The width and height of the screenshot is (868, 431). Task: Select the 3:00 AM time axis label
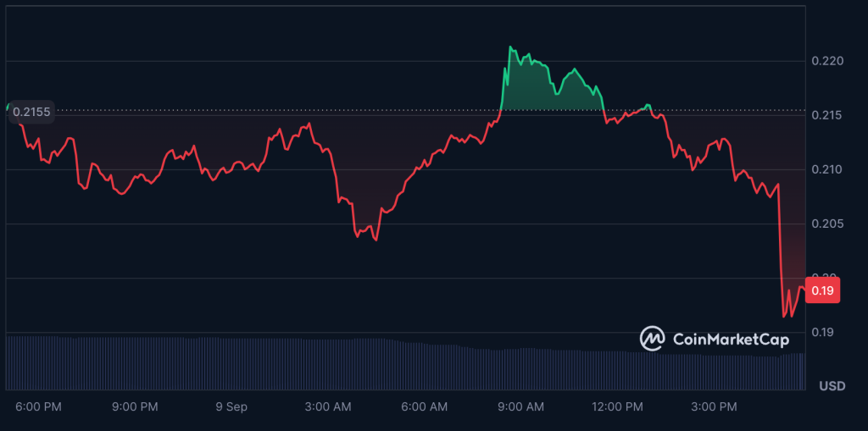(x=327, y=407)
